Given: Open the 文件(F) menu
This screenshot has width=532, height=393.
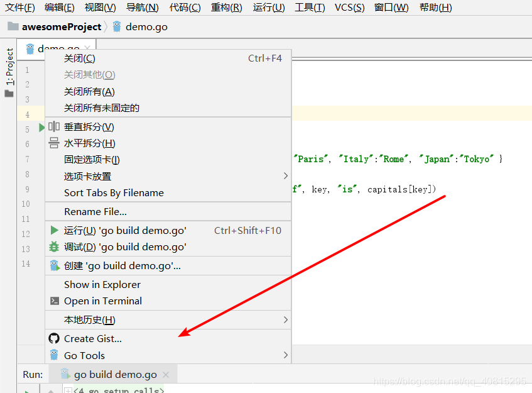Looking at the screenshot, I should pyautogui.click(x=20, y=7).
